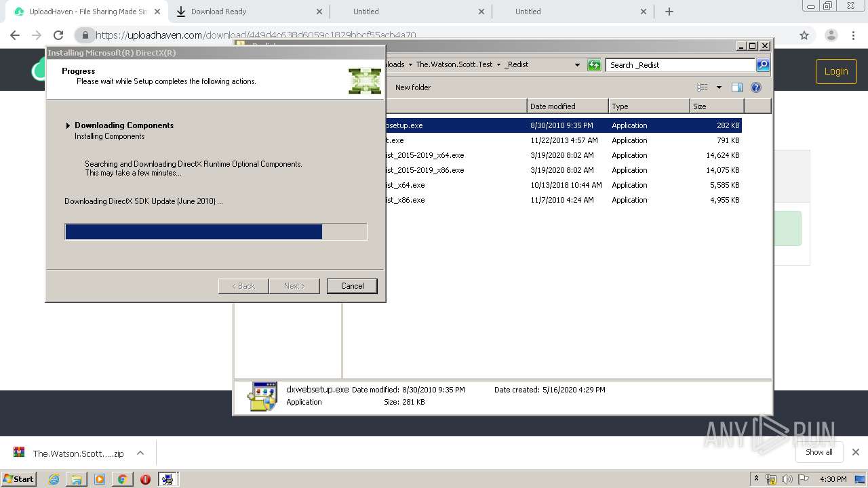Click the 282 KB size cell

pyautogui.click(x=728, y=125)
